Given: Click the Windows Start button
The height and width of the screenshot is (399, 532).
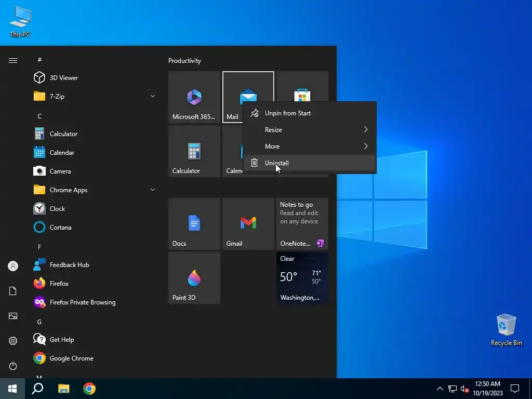Looking at the screenshot, I should pyautogui.click(x=12, y=389).
